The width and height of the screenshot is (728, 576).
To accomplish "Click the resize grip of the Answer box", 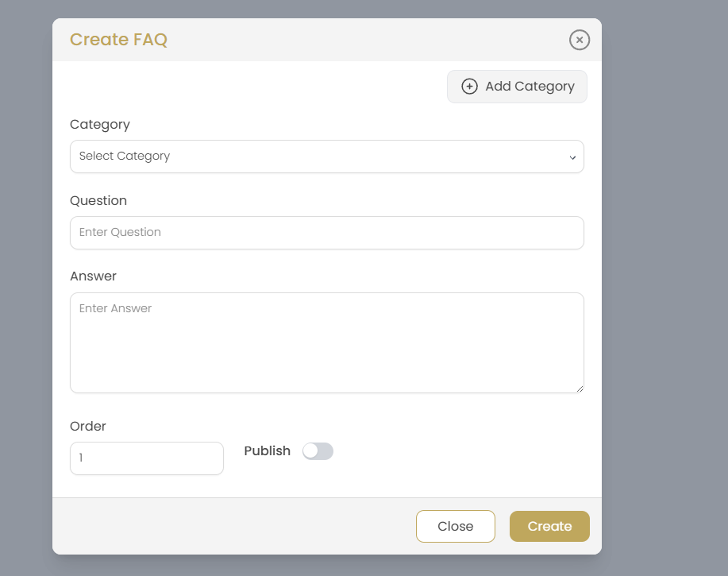I will pyautogui.click(x=580, y=389).
